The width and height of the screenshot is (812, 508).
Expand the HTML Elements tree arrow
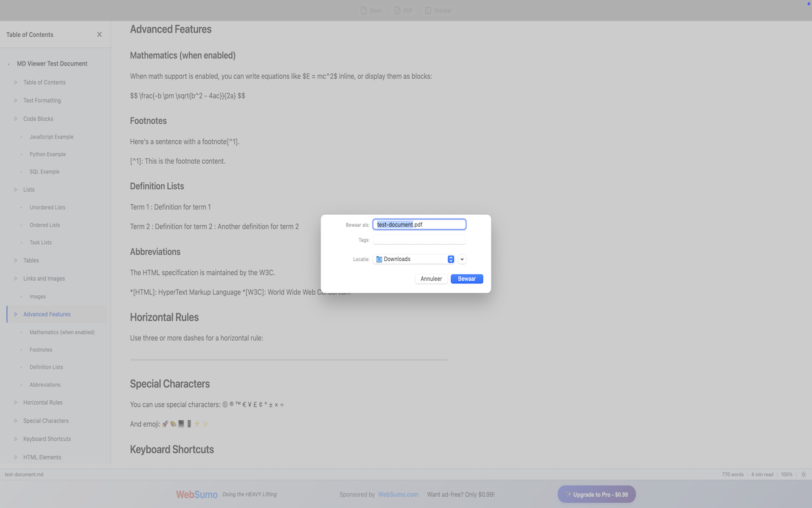pos(16,457)
